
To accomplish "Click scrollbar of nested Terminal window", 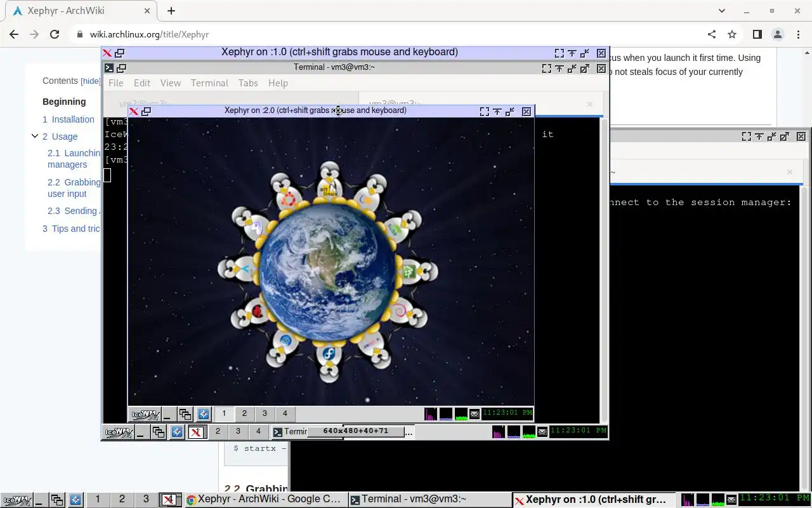I will 604,270.
